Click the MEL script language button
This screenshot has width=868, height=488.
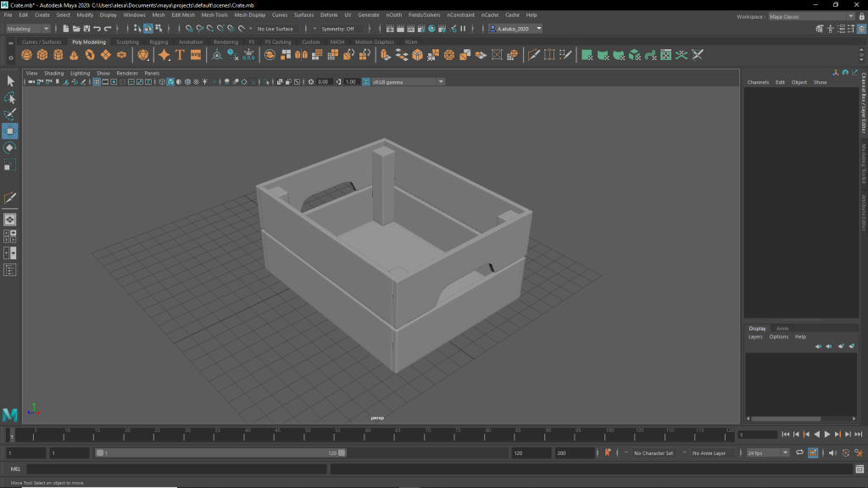pyautogui.click(x=15, y=469)
